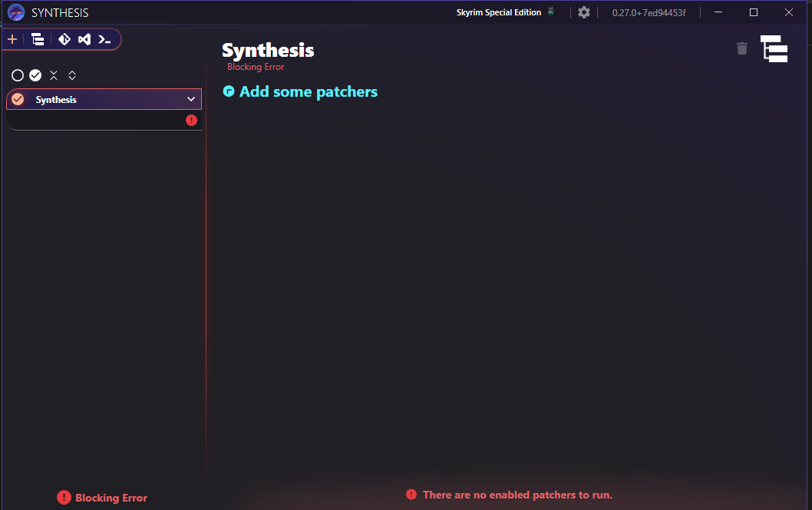Click the red error icon beside no enabled patchers message

tap(411, 495)
